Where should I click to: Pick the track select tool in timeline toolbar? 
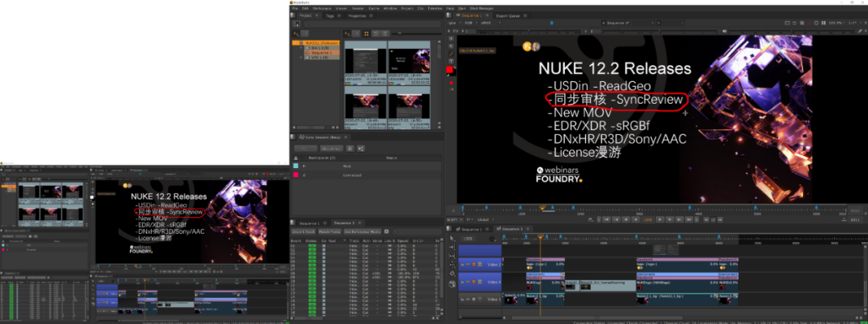[452, 247]
